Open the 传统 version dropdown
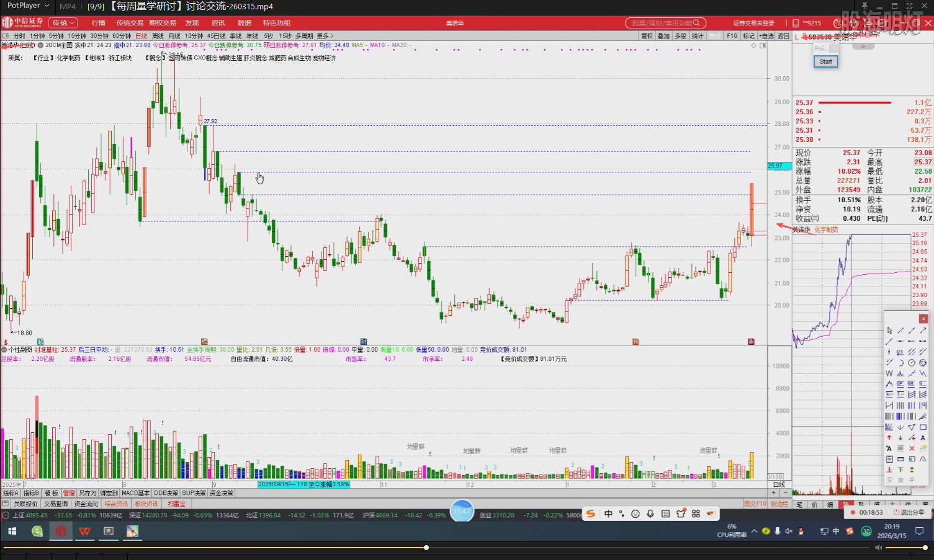 click(x=63, y=23)
